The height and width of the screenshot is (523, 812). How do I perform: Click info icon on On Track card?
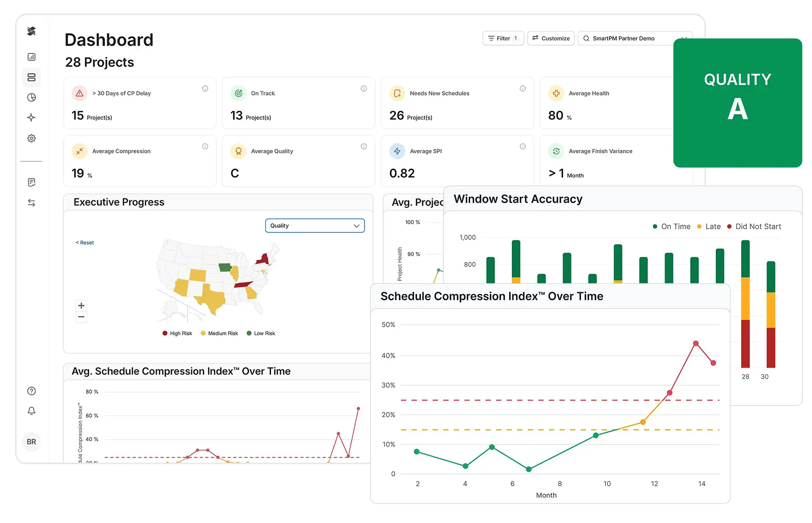pyautogui.click(x=364, y=89)
